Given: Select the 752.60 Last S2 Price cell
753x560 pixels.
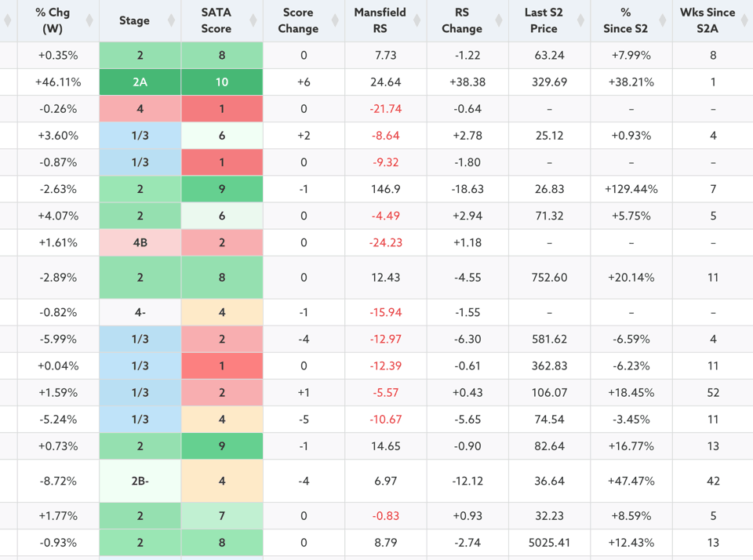Looking at the screenshot, I should (549, 278).
